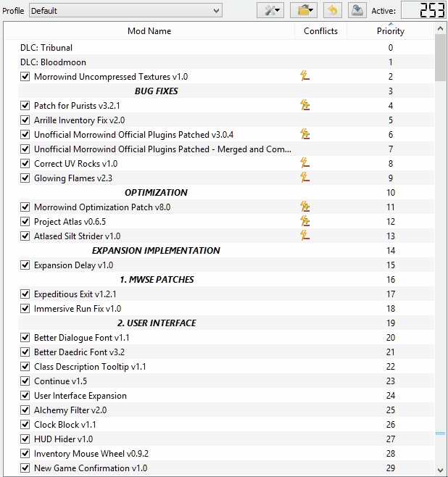The width and height of the screenshot is (448, 477).
Task: Select DLC: Bloodmoon row
Action: (x=226, y=62)
